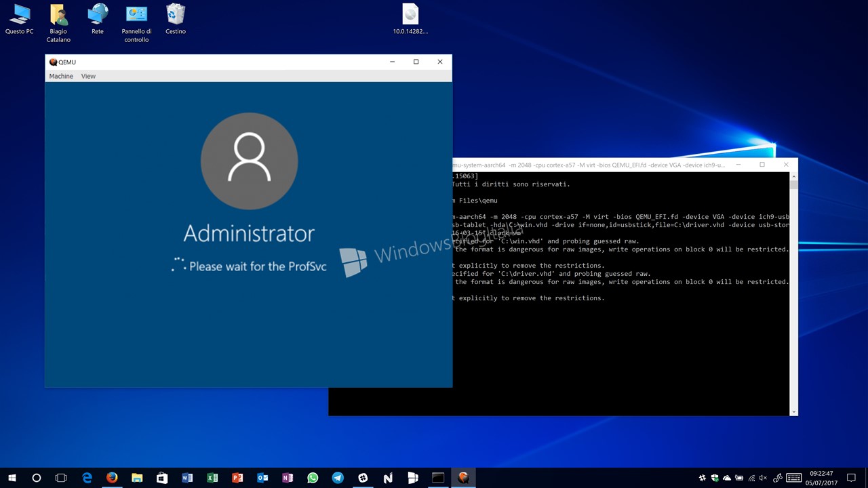
Task: Click the muted volume tray icon
Action: [763, 478]
